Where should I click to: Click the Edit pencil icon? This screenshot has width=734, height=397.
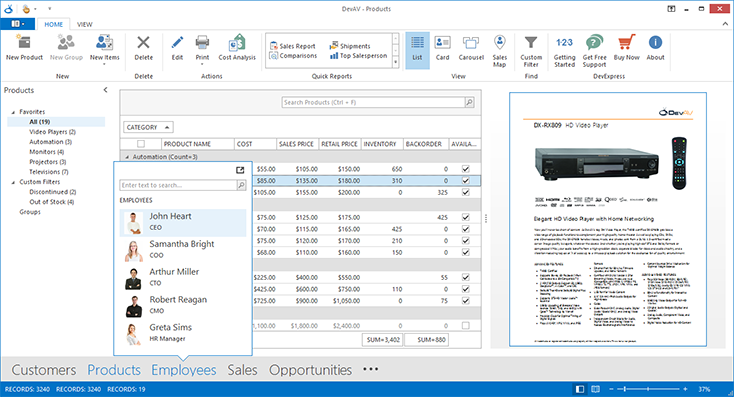pos(177,43)
